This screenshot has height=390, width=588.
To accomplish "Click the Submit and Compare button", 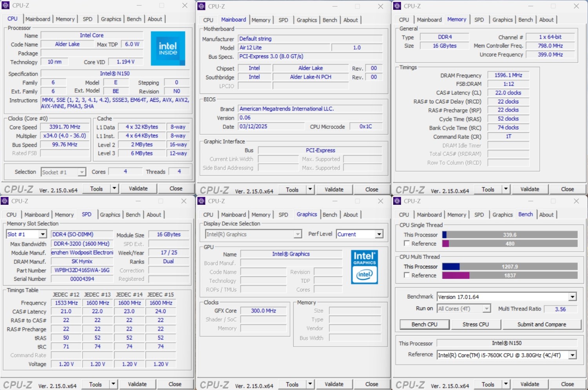I will (541, 324).
